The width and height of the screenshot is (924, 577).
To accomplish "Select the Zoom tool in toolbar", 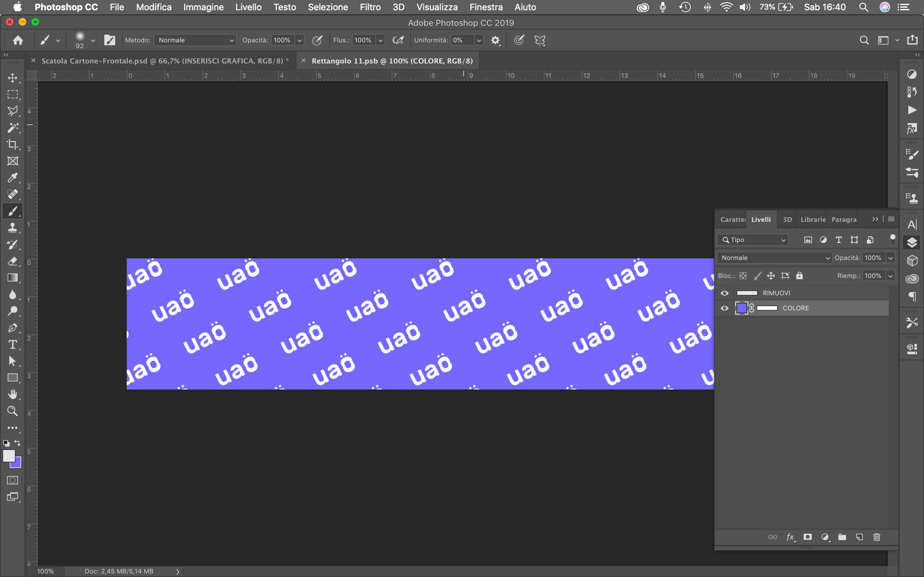I will pyautogui.click(x=13, y=411).
